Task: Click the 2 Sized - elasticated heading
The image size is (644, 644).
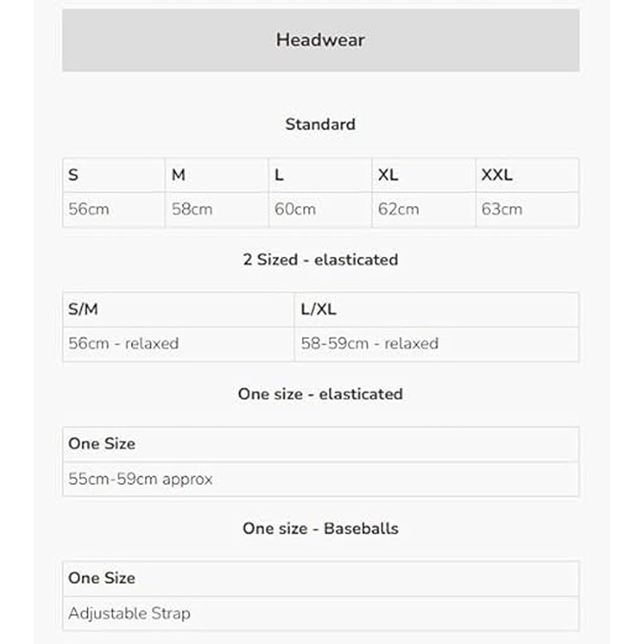Action: click(x=320, y=259)
